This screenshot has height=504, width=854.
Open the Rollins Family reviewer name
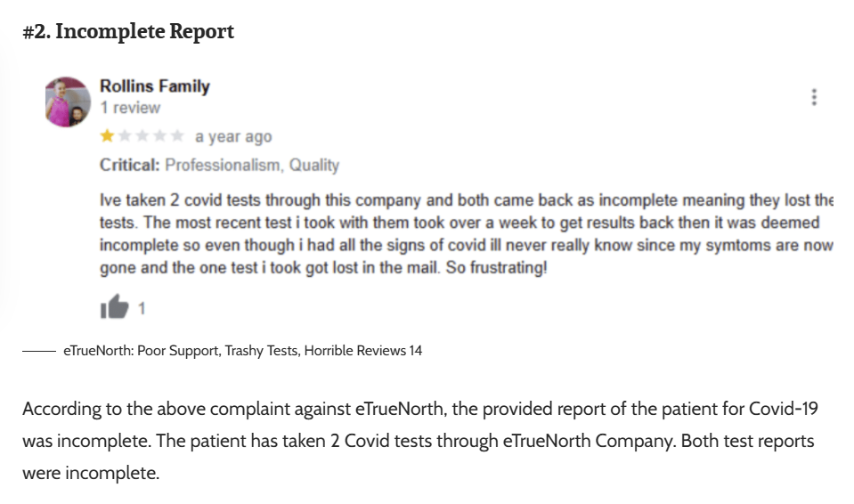pyautogui.click(x=155, y=86)
